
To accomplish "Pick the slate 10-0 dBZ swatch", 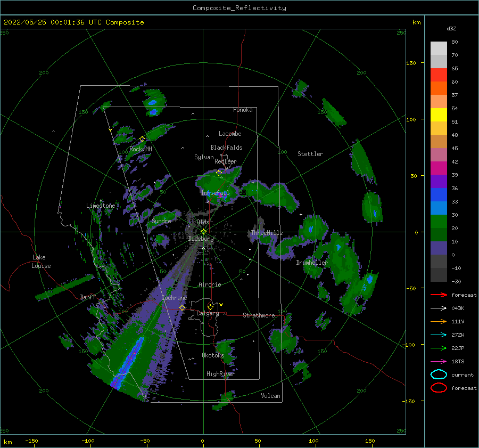I will (x=439, y=248).
